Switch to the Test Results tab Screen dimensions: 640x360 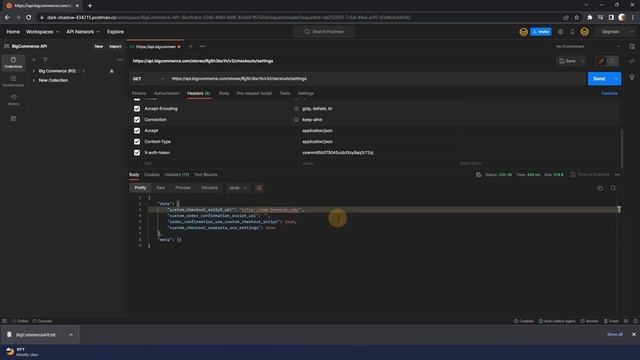coord(206,175)
